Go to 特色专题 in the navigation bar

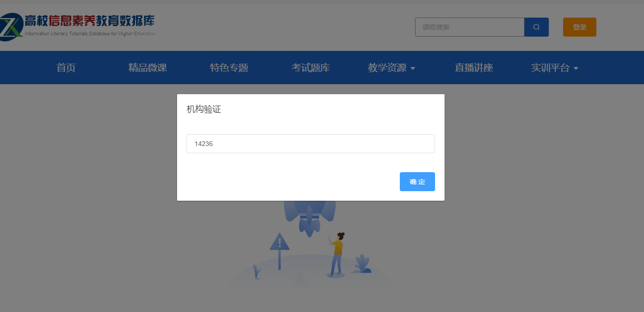(x=229, y=68)
